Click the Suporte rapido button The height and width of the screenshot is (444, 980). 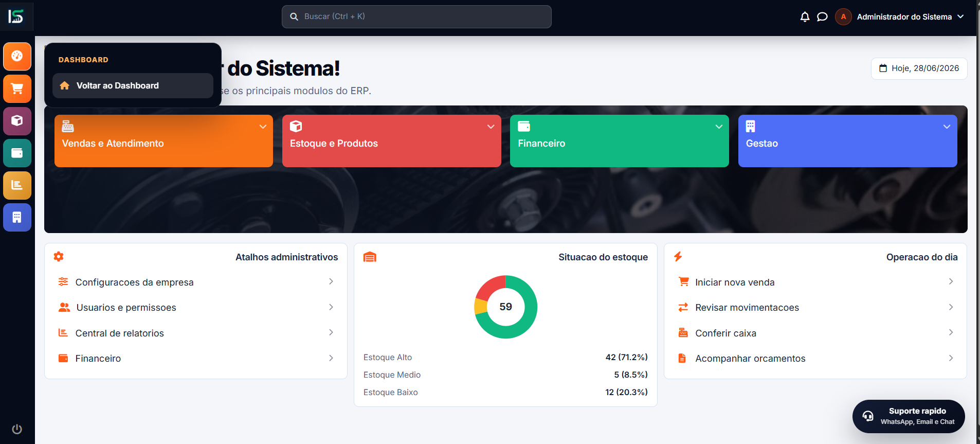coord(909,416)
